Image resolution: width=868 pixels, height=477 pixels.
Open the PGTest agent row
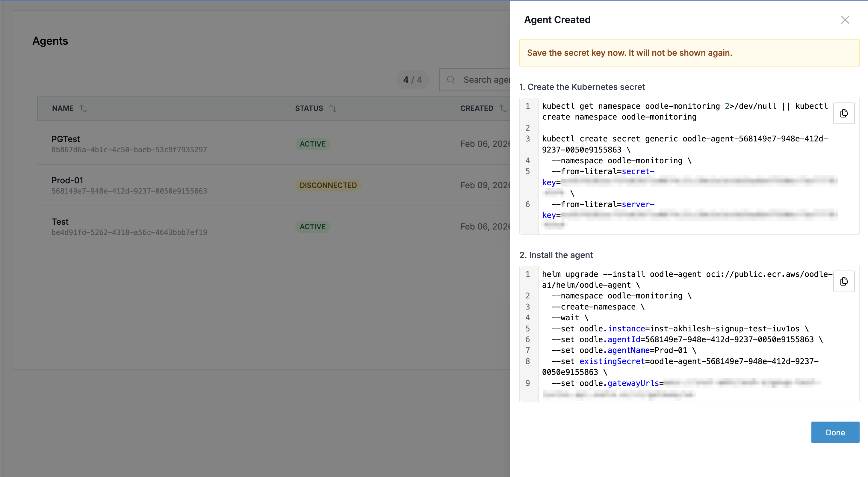tap(66, 139)
